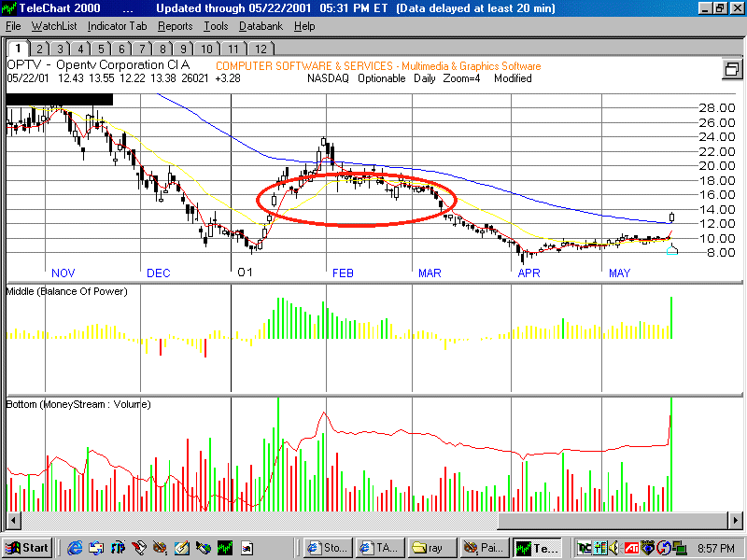
Task: Launch TeleChart green chart quick launch icon
Action: (224, 548)
